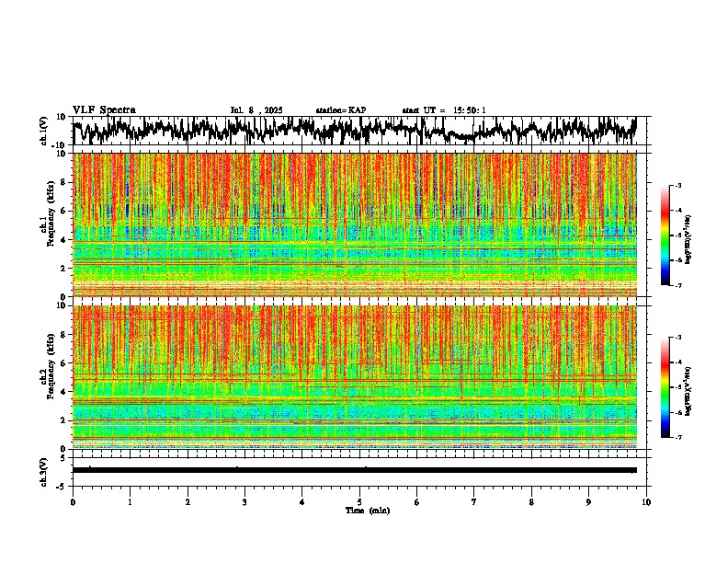Click time axis tick label '3'
This screenshot has width=728, height=563.
click(245, 502)
